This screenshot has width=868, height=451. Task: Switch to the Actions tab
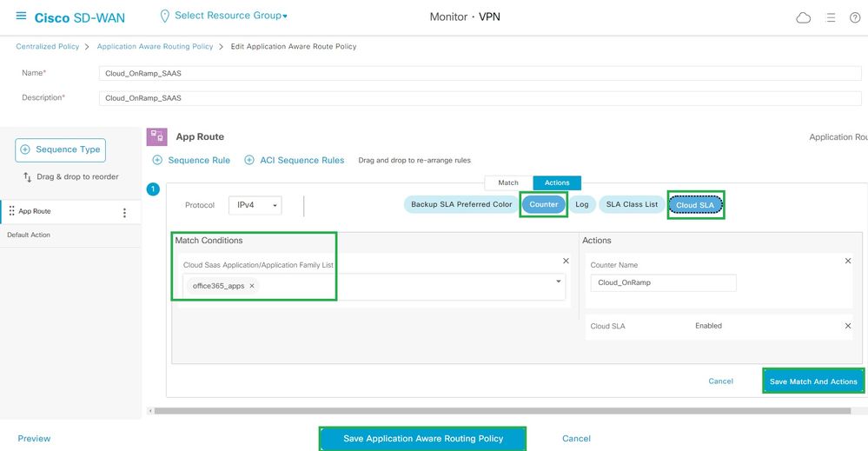[x=557, y=182]
